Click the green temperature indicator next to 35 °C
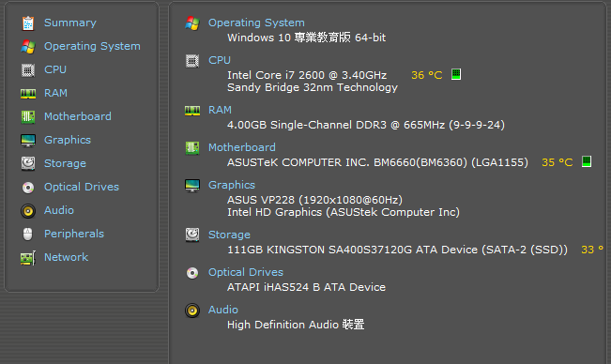Viewport: 611px width, 364px height. click(587, 161)
